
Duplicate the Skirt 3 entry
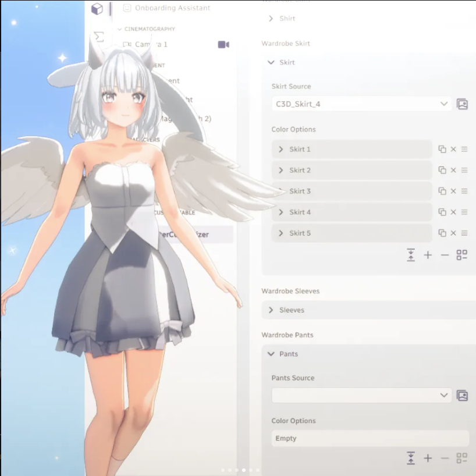[442, 191]
